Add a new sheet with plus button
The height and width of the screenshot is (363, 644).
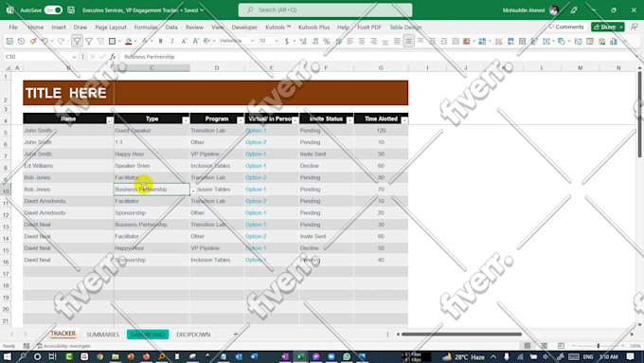click(x=236, y=335)
